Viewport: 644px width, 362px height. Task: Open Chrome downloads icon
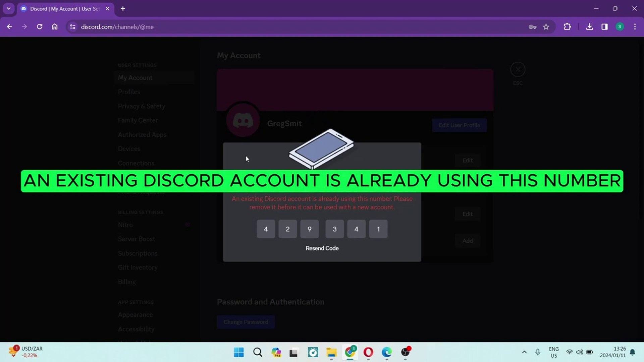click(x=590, y=27)
